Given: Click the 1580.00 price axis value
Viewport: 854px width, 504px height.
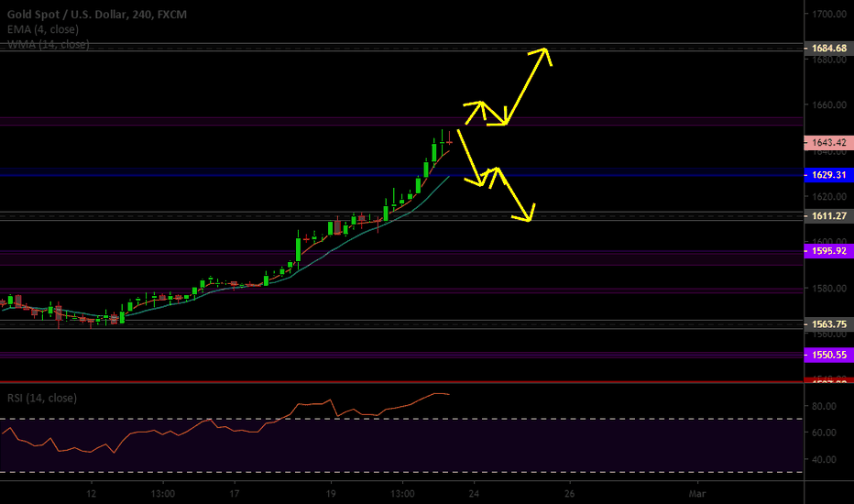Looking at the screenshot, I should point(829,289).
